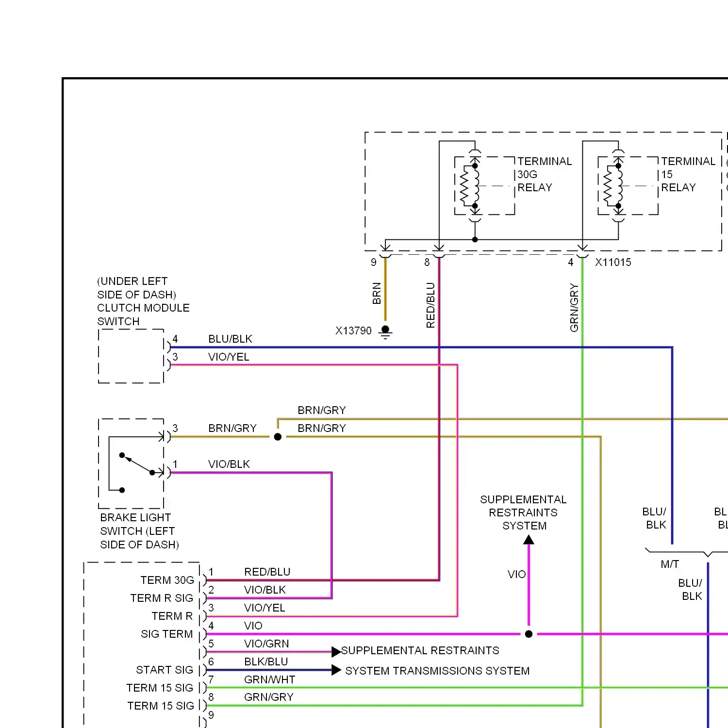Click the VIO/YEL wire label at module pin 3
This screenshot has height=728, width=728.
tap(265, 608)
